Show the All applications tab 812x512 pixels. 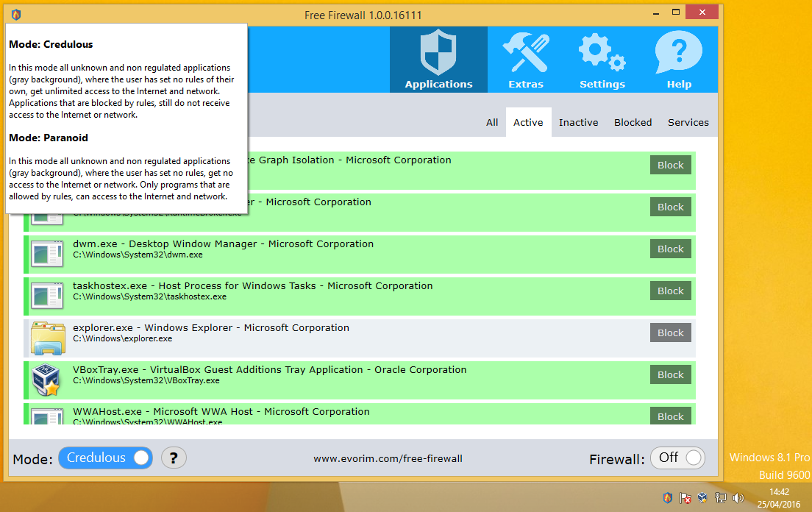pos(492,122)
